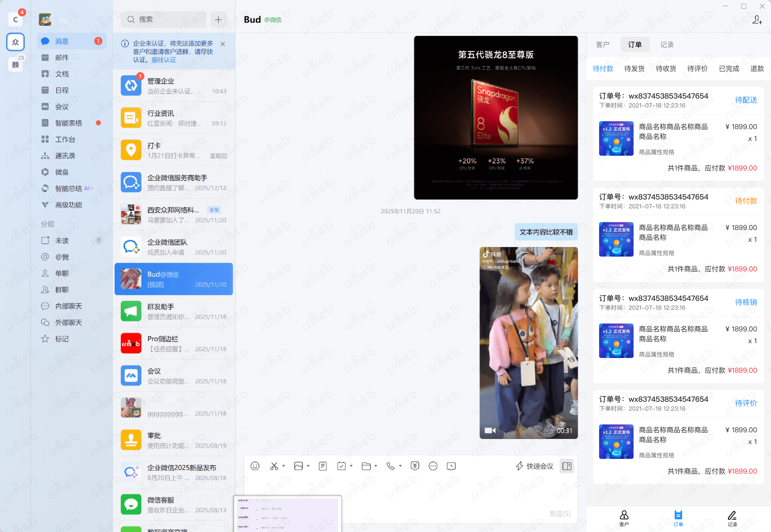Switch to the 客户 tab
The image size is (771, 532).
[x=603, y=45]
